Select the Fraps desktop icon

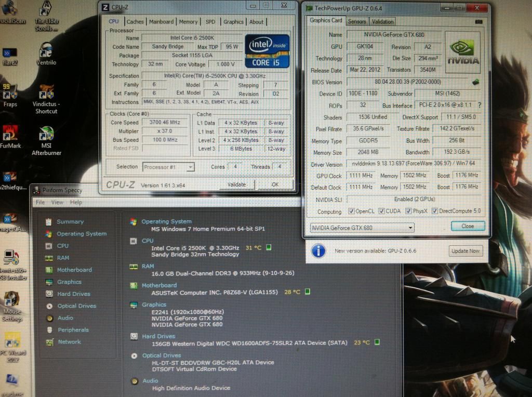coord(10,95)
